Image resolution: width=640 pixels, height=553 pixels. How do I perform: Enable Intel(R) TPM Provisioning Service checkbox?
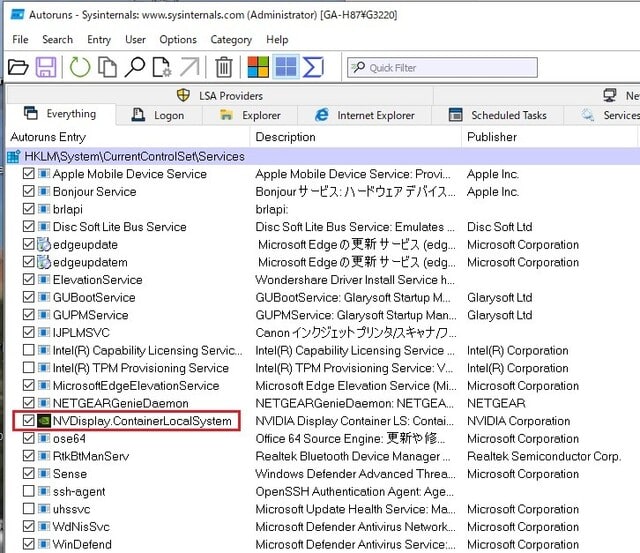(x=29, y=368)
